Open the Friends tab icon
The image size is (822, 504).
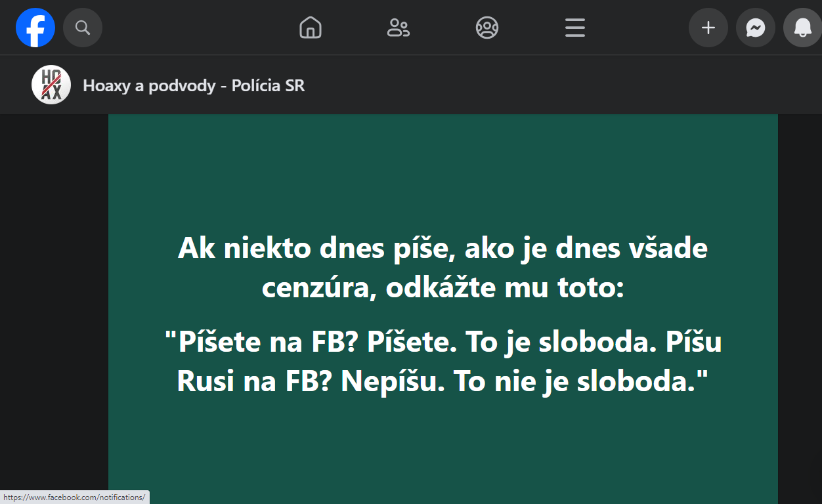pyautogui.click(x=399, y=28)
